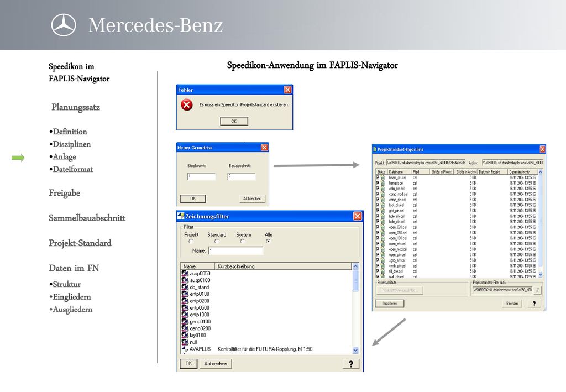Click the Bauabschnitt input field
The image size is (566, 392).
(x=242, y=176)
